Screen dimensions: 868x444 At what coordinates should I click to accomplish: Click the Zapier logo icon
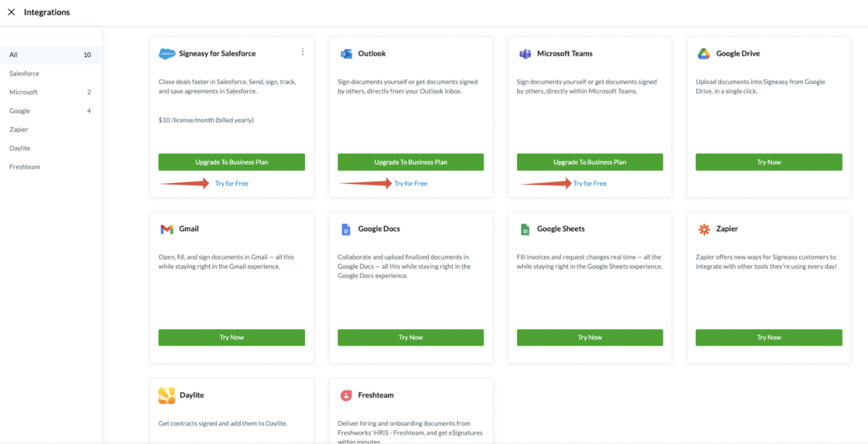tap(704, 229)
